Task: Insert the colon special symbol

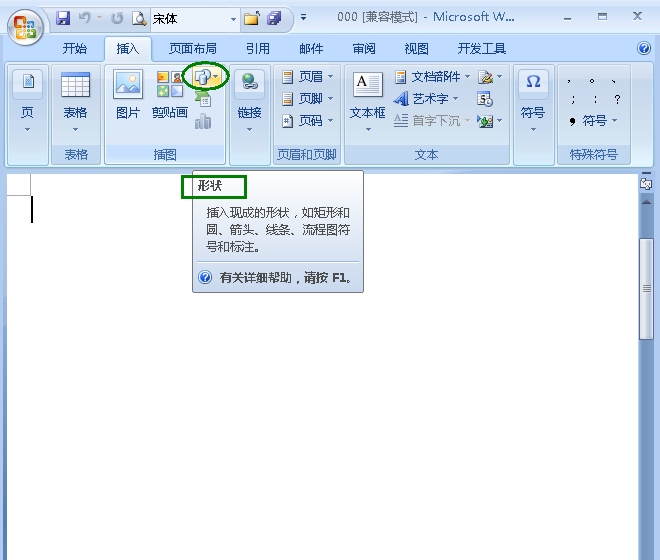Action: click(595, 99)
